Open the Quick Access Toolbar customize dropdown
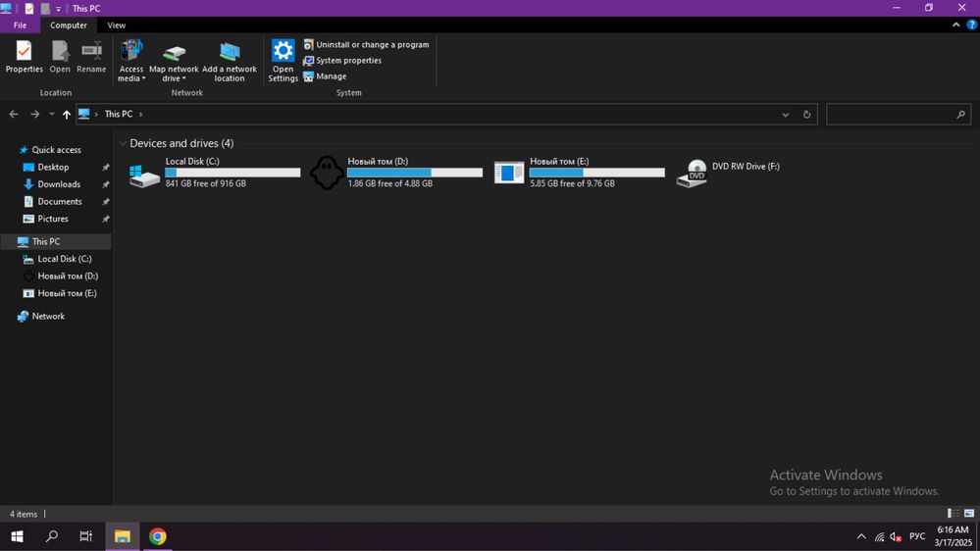Screen dimensions: 980x551 point(58,9)
